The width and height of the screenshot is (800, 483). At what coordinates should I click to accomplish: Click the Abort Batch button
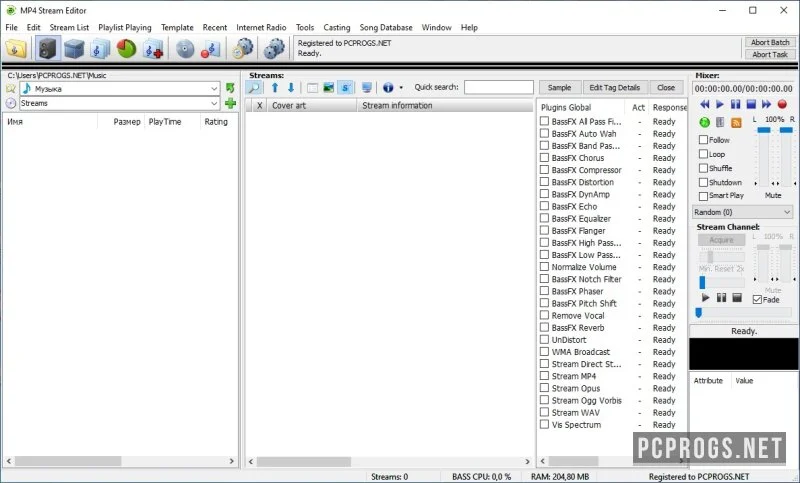pos(770,42)
